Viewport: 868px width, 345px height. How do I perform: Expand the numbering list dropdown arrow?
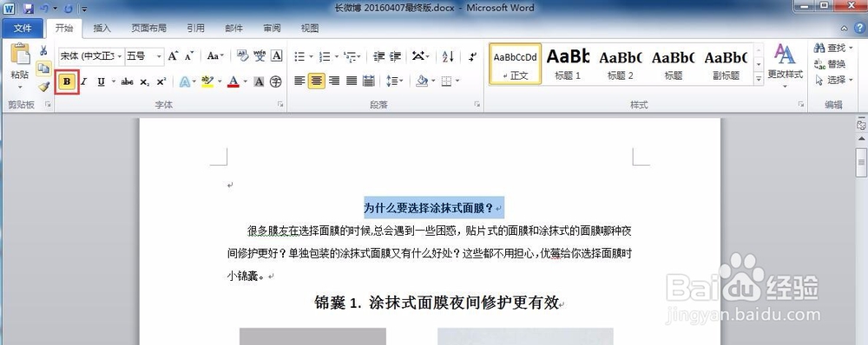[336, 56]
